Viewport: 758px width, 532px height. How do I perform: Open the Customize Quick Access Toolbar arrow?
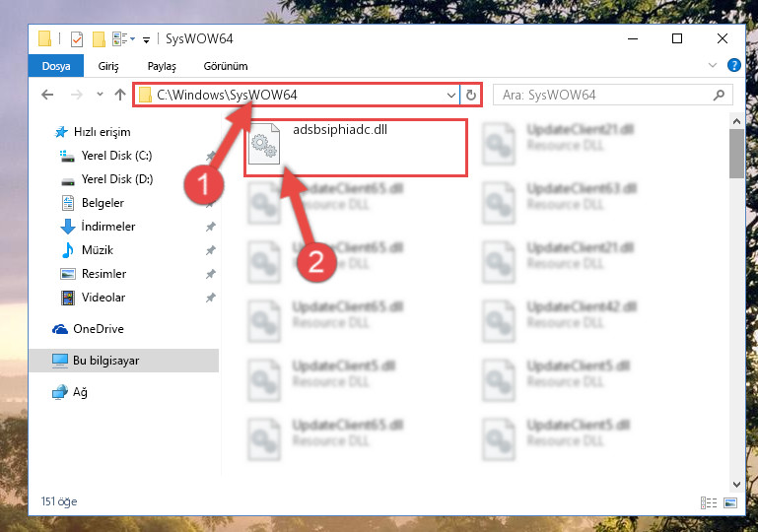[x=146, y=39]
